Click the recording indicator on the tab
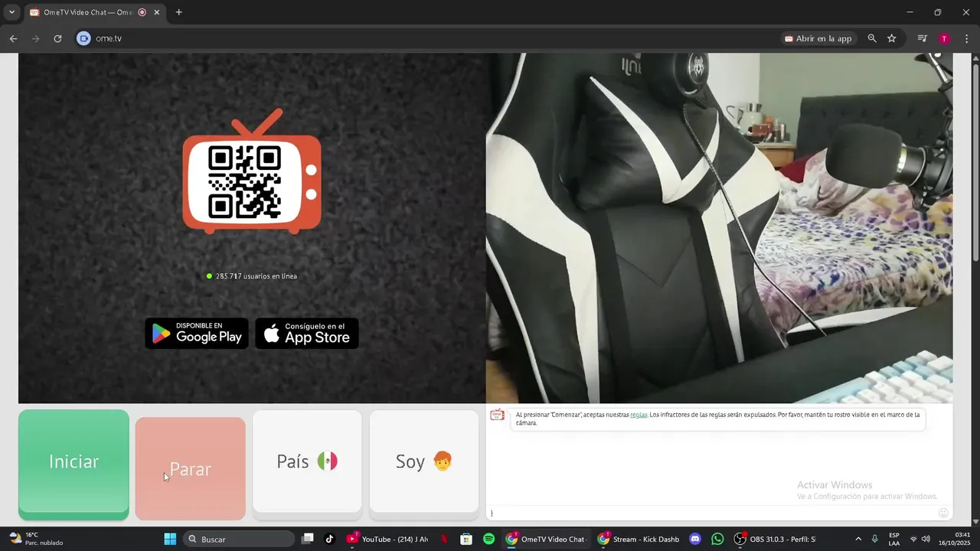The width and height of the screenshot is (980, 551). point(142,12)
